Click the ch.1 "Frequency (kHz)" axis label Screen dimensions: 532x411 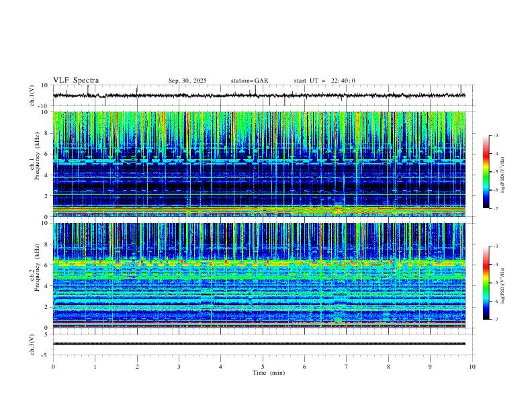pyautogui.click(x=37, y=156)
